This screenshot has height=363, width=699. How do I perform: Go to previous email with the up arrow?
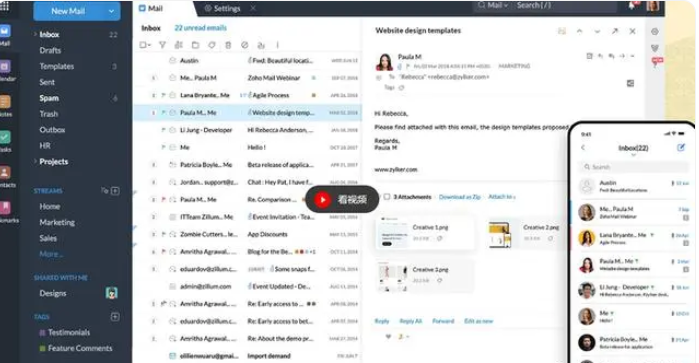(x=580, y=31)
